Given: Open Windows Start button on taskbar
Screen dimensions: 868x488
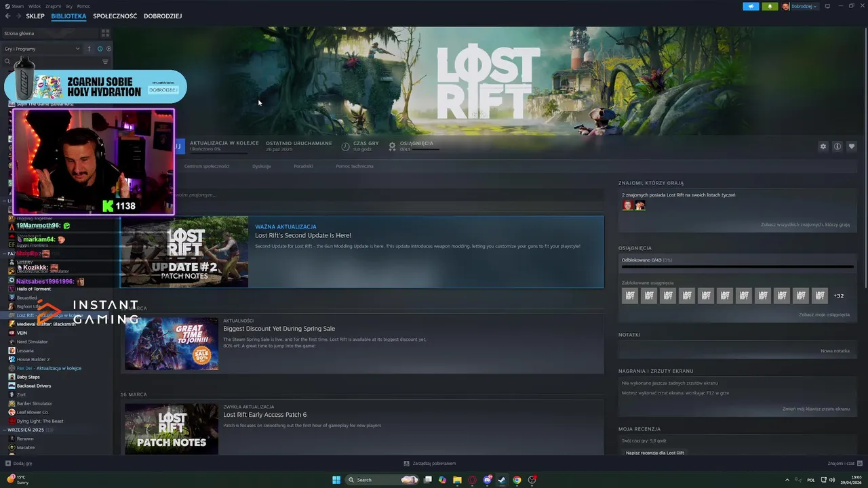Looking at the screenshot, I should click(336, 480).
